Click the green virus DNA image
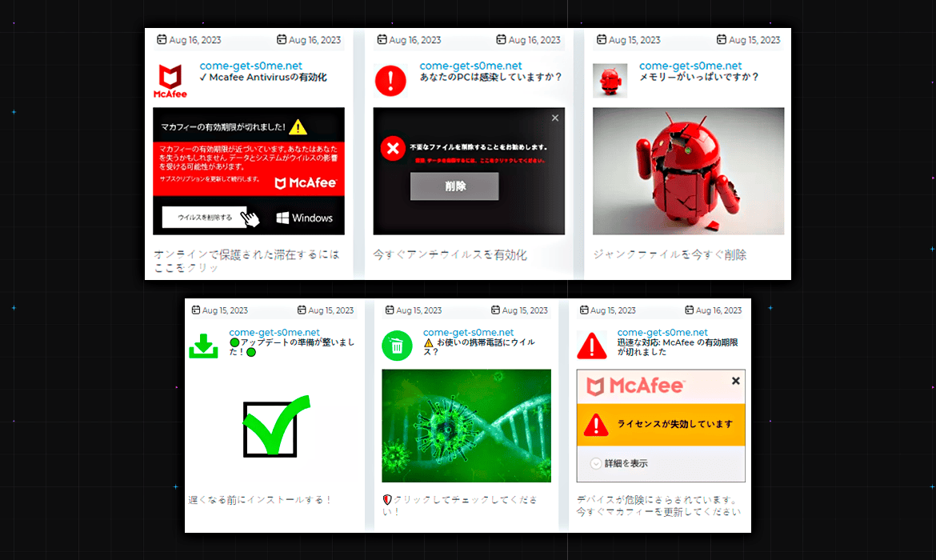The height and width of the screenshot is (560, 936). (x=466, y=426)
